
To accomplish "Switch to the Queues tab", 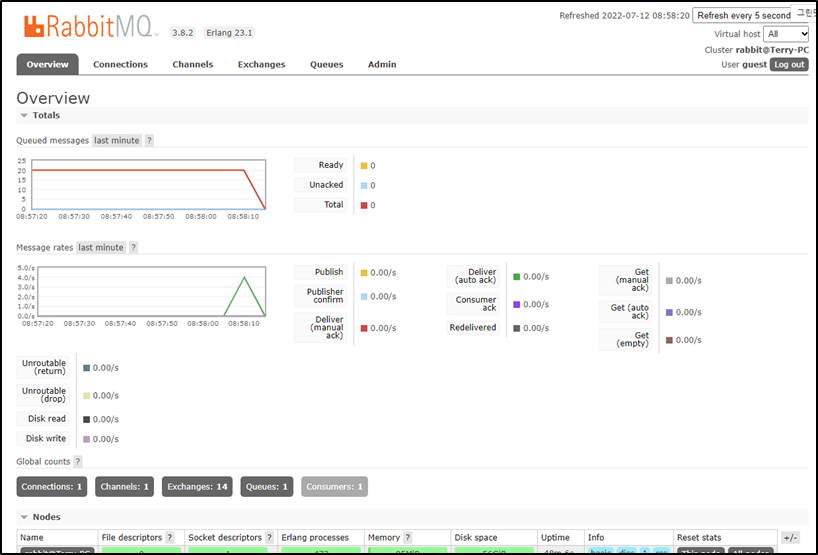I will pos(327,64).
